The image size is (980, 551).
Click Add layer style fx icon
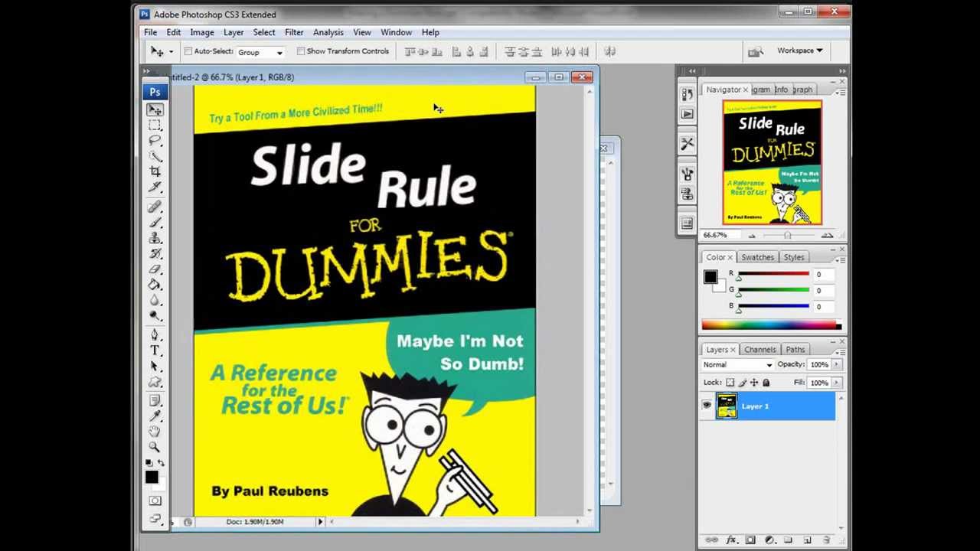730,540
